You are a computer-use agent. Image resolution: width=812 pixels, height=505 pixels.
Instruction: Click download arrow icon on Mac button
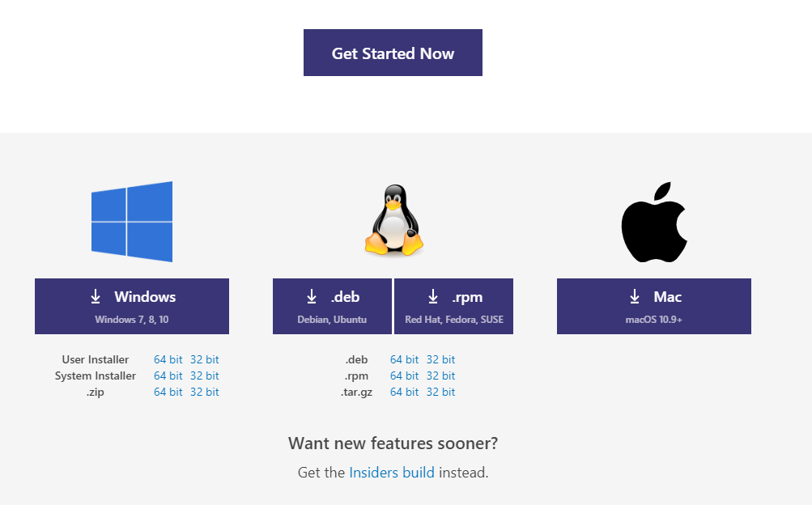tap(635, 296)
